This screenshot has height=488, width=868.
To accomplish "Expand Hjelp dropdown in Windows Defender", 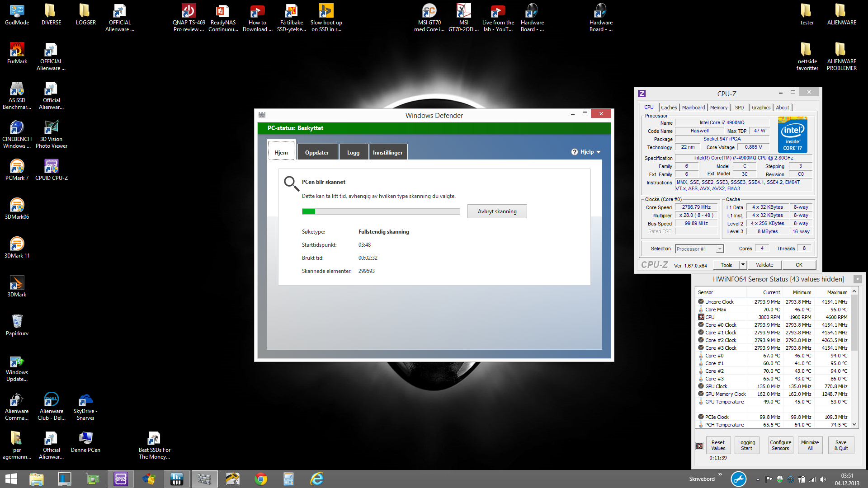I will coord(586,152).
